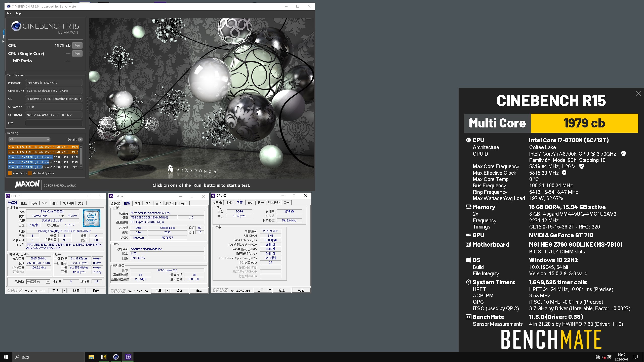Open the taskbar clock showing 19:49
Image resolution: width=644 pixels, height=362 pixels.
click(x=621, y=357)
